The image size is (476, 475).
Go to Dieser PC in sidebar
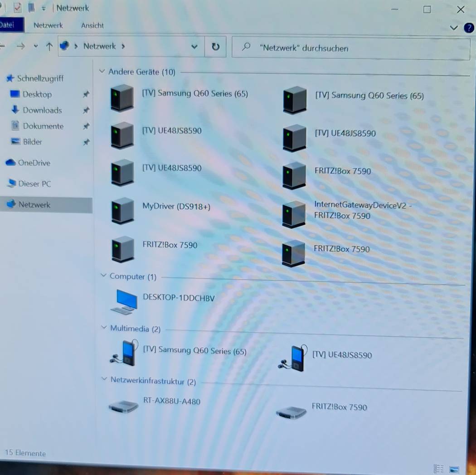34,184
